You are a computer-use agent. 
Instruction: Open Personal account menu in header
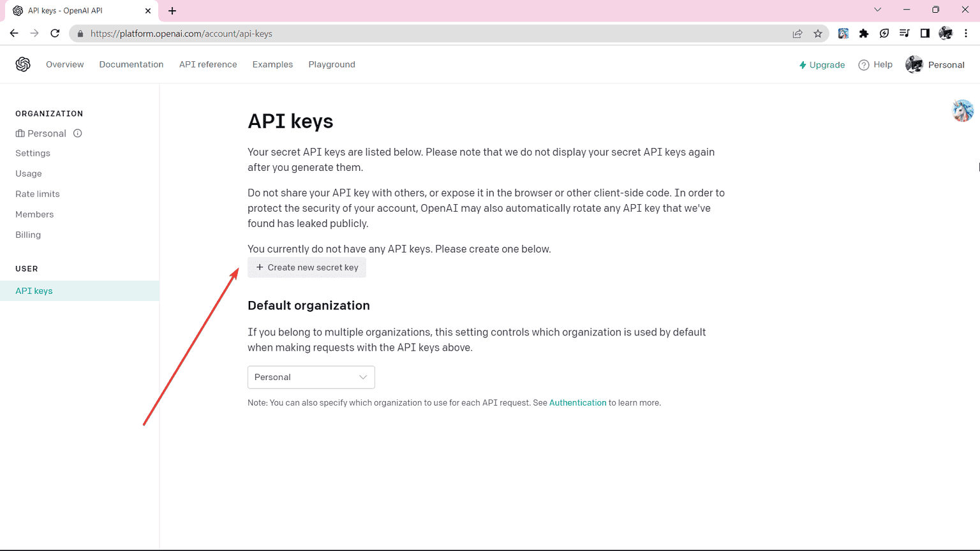point(935,65)
